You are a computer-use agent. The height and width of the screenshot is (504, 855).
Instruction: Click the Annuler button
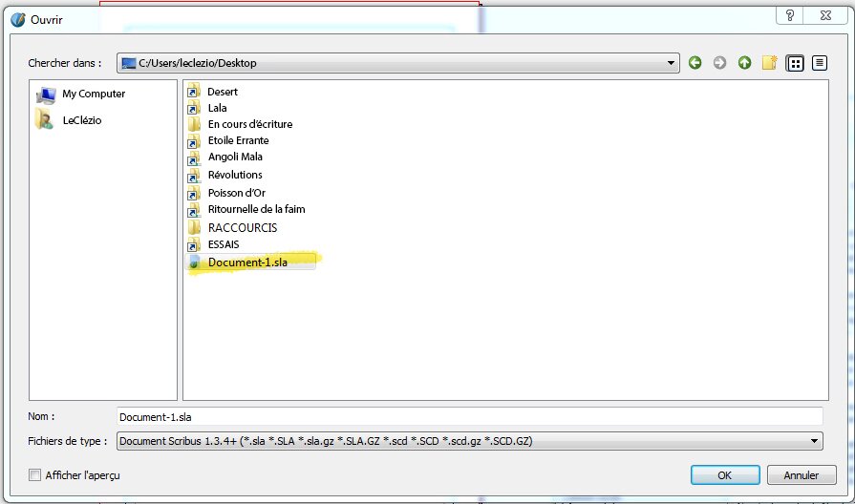point(801,475)
